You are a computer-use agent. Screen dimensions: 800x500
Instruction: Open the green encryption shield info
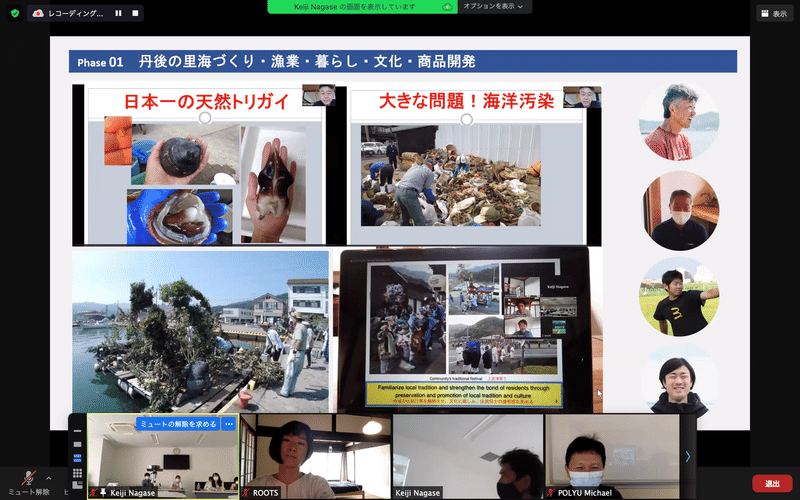point(15,13)
